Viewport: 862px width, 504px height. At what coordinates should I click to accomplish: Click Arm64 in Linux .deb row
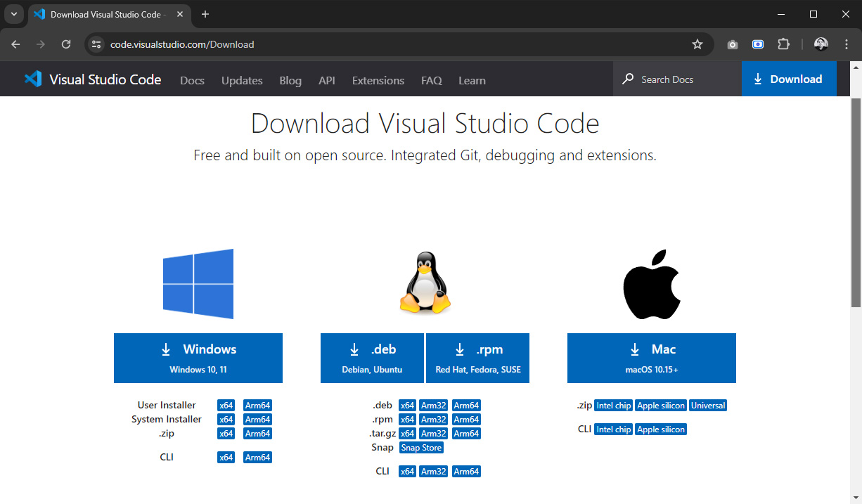tap(466, 406)
